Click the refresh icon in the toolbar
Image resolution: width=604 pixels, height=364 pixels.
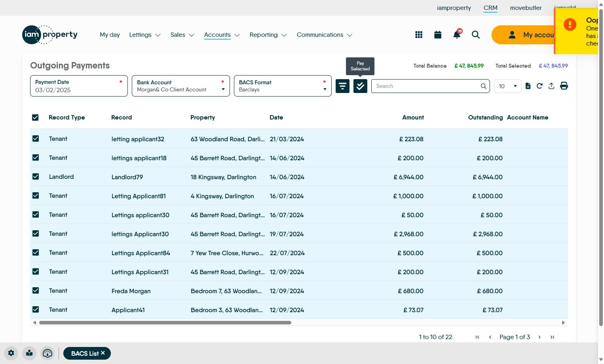[x=539, y=86]
